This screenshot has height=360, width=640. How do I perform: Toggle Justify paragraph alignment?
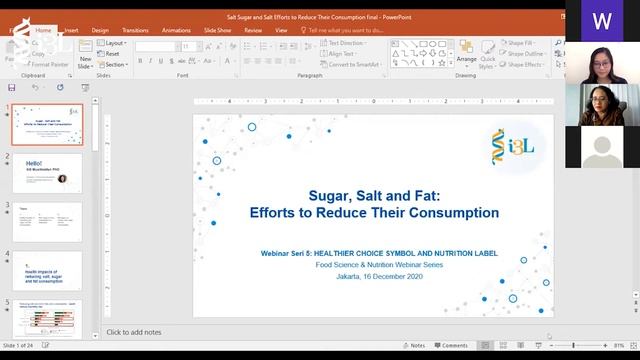(x=279, y=61)
